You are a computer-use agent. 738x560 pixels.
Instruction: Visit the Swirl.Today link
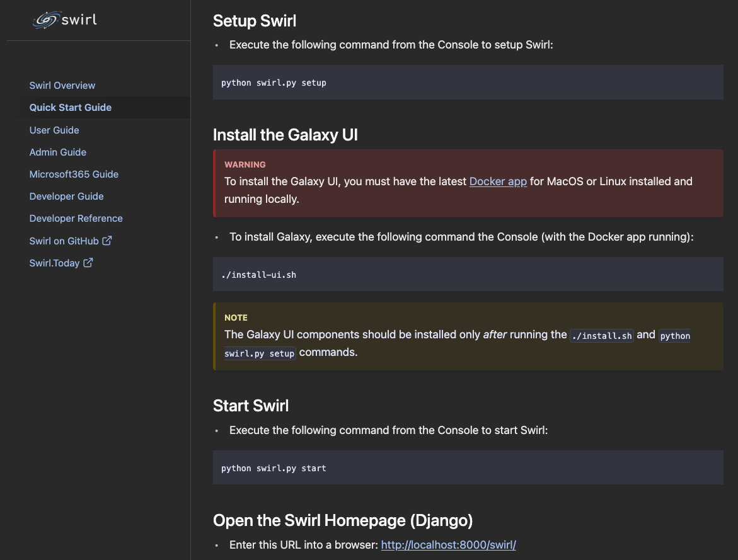tap(54, 263)
